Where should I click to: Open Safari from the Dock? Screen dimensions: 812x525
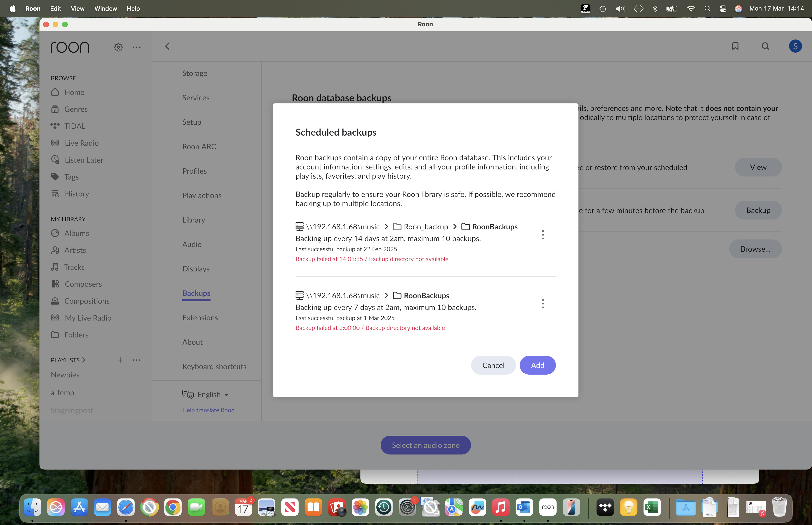point(126,507)
